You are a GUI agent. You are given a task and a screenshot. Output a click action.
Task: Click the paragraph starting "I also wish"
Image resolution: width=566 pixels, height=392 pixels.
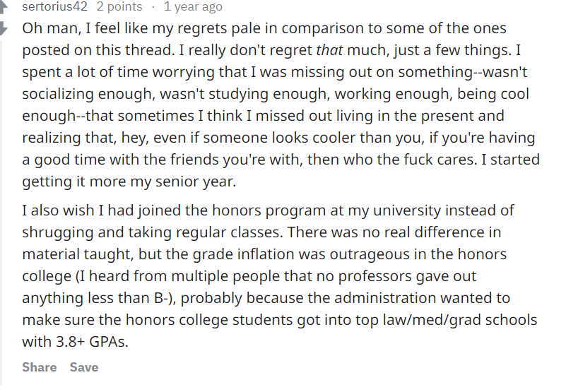pyautogui.click(x=269, y=275)
